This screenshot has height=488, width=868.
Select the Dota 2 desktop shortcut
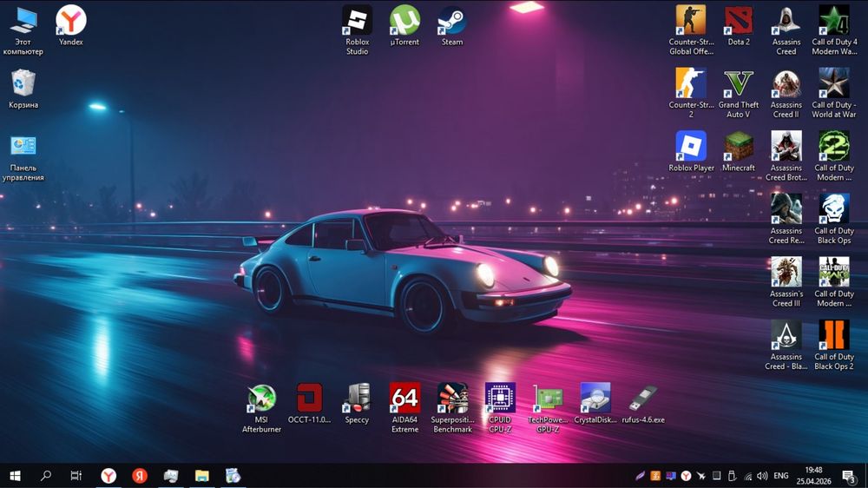(x=739, y=25)
